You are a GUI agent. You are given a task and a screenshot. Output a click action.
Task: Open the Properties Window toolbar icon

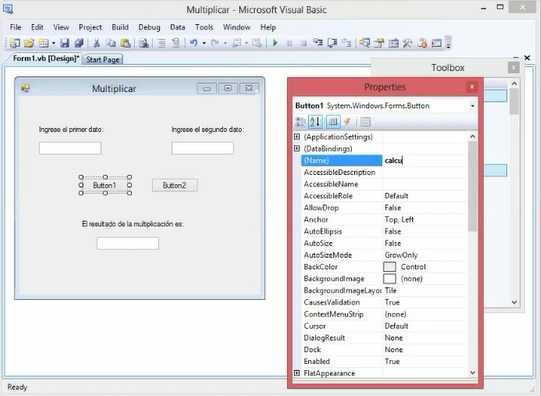click(379, 43)
